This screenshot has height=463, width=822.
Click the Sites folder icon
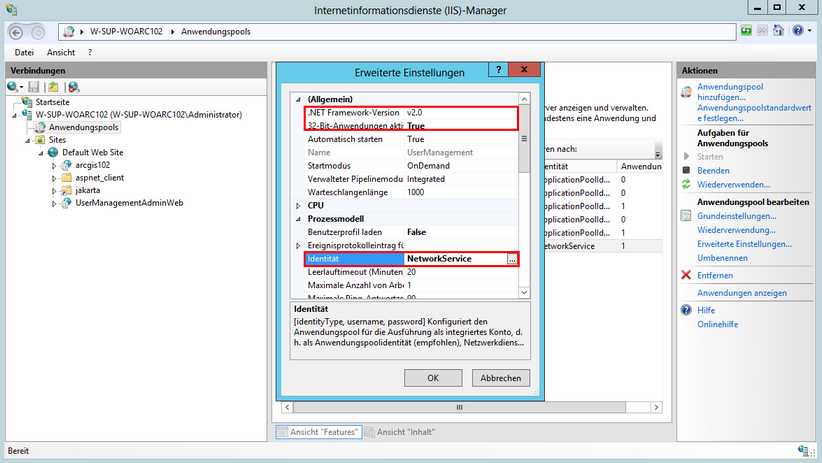click(40, 140)
